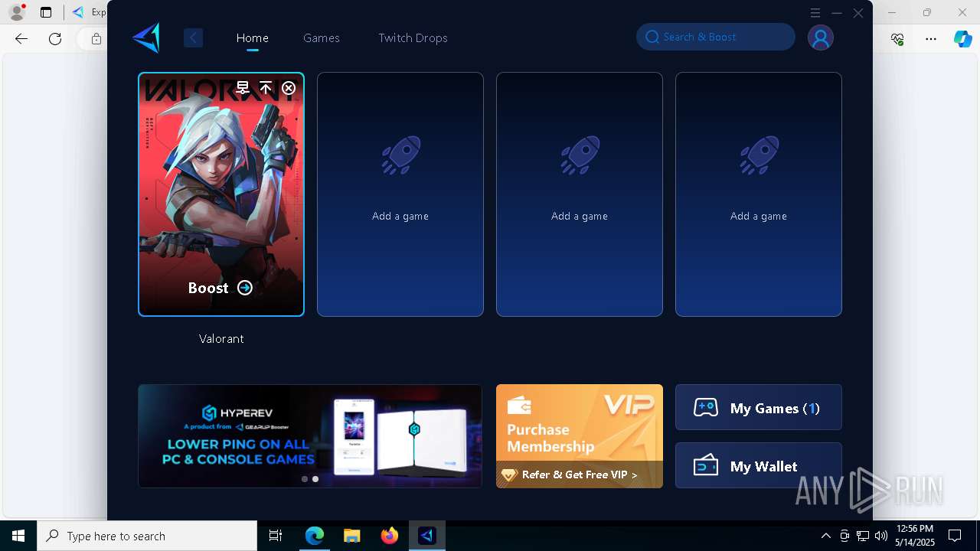The image size is (980, 551).
Task: Close the GearUP Booster window
Action: click(x=858, y=13)
